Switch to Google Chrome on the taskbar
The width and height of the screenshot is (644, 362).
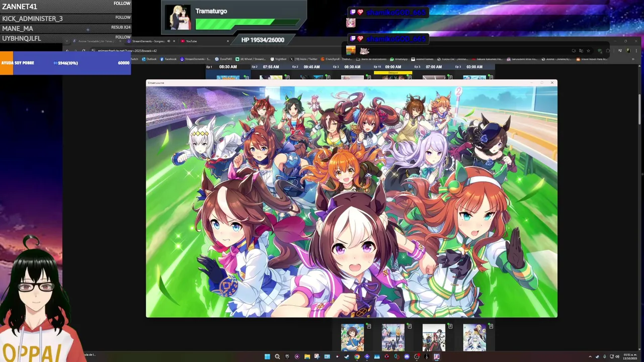point(357,356)
